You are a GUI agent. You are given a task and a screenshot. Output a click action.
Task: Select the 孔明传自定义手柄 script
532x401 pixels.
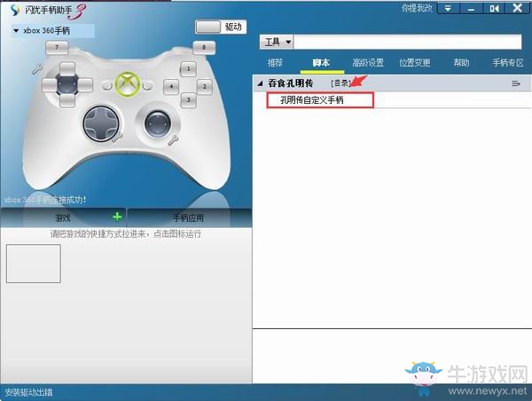tap(312, 100)
